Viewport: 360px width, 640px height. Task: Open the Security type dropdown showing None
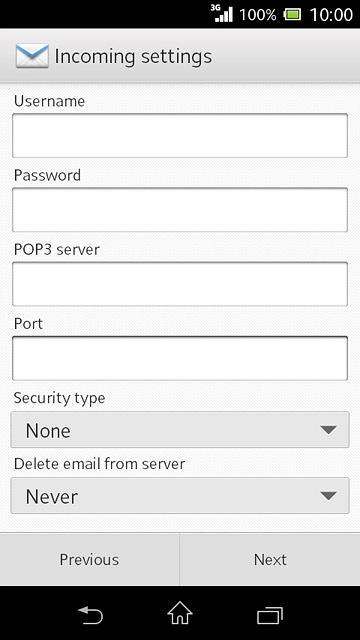click(x=180, y=430)
